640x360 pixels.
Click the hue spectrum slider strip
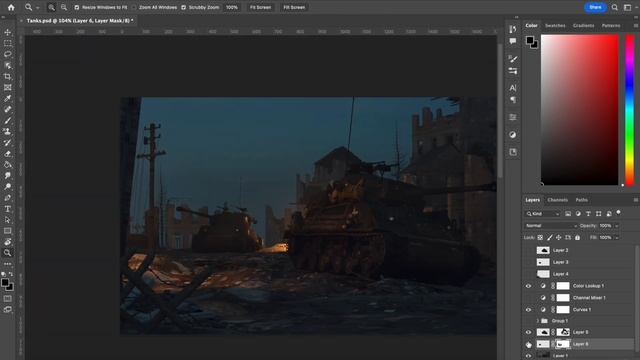(630, 110)
